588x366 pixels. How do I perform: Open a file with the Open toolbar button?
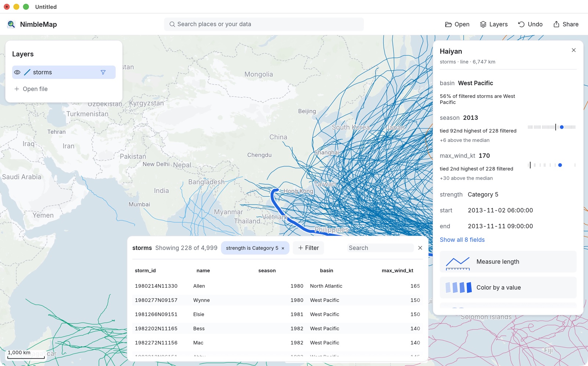[457, 24]
